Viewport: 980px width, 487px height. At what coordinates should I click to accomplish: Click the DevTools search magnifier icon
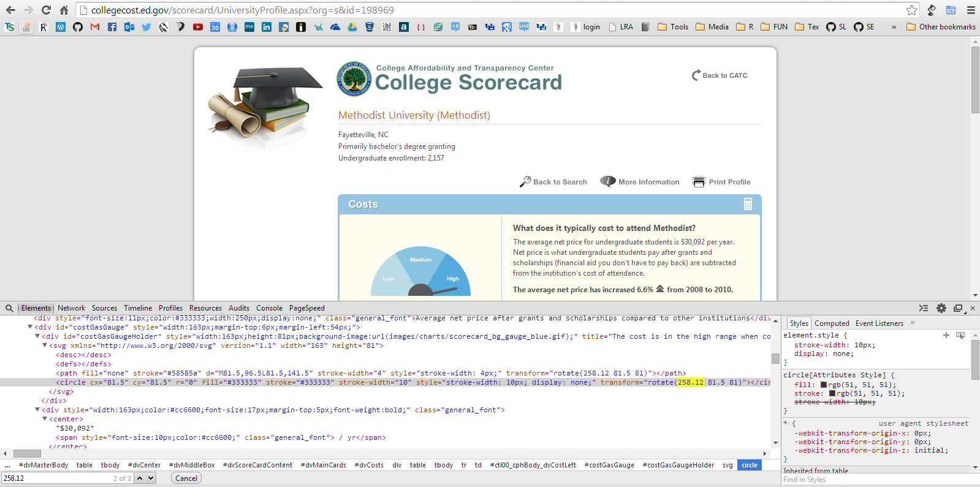point(9,308)
